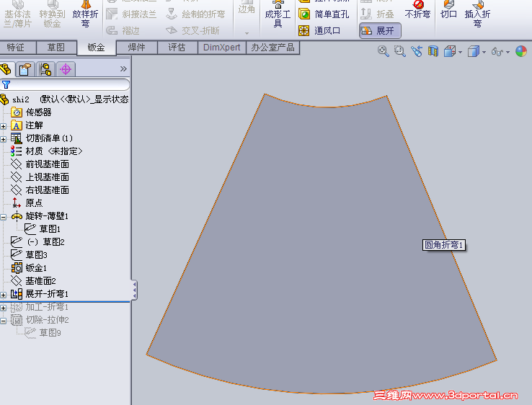Select the Vent (通风口) tool

319,30
